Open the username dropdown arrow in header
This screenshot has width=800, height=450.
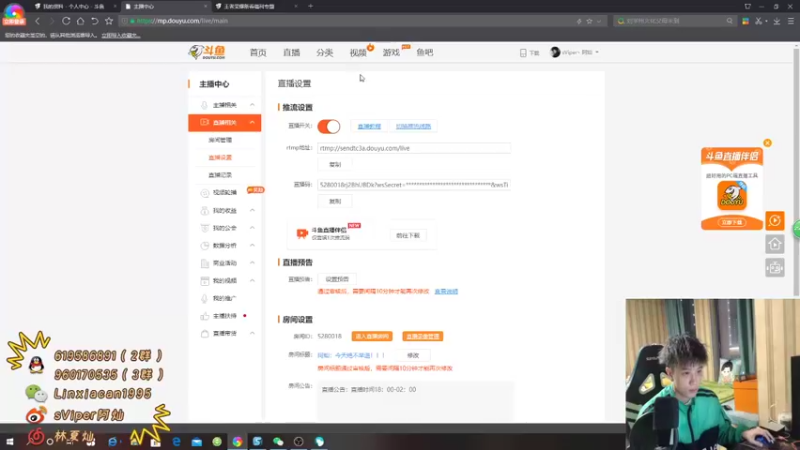597,52
